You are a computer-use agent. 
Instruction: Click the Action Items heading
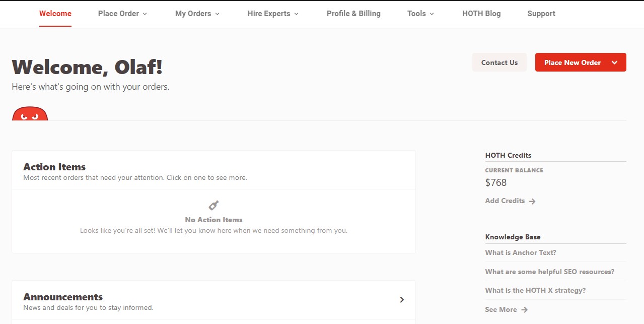(54, 167)
